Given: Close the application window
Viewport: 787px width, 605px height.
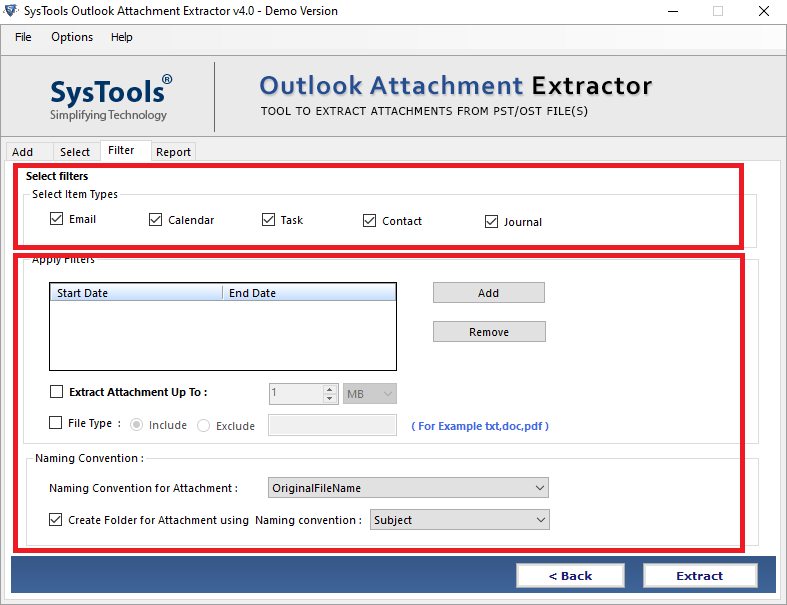Looking at the screenshot, I should point(763,11).
